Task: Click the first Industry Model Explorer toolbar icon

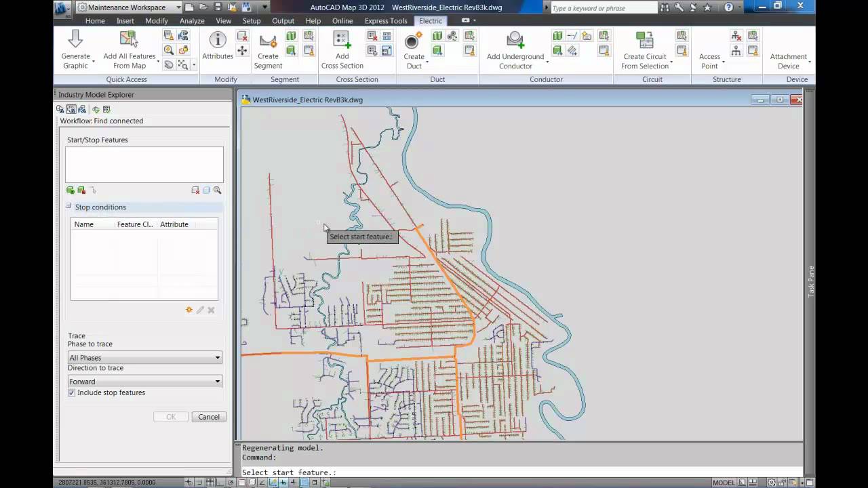Action: coord(60,109)
